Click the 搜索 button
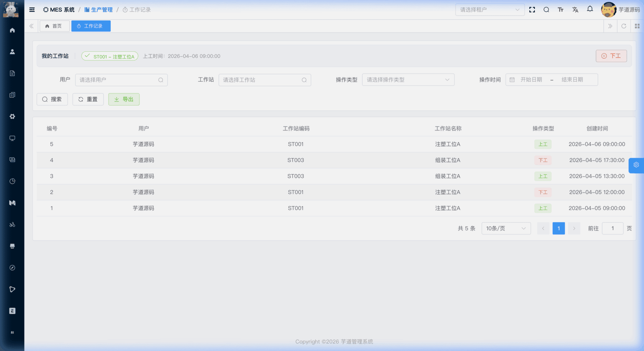644x351 pixels. (x=52, y=99)
